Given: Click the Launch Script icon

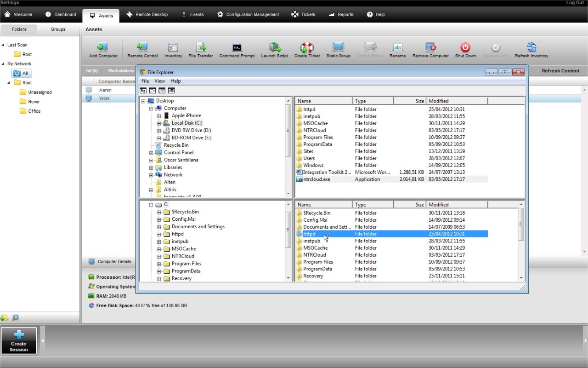Looking at the screenshot, I should [x=275, y=47].
